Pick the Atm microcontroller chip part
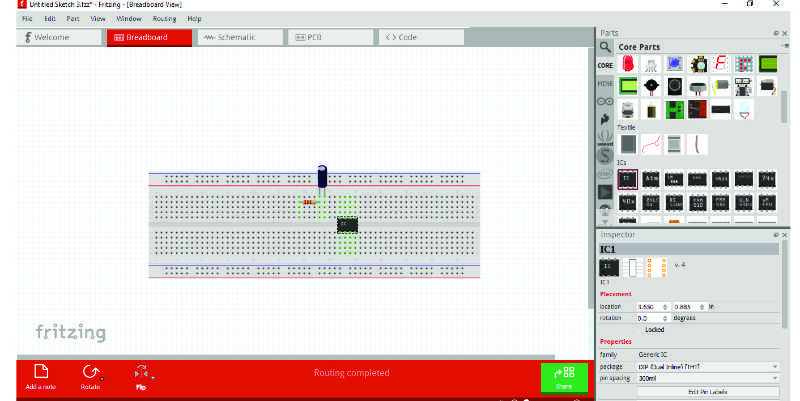 (651, 179)
